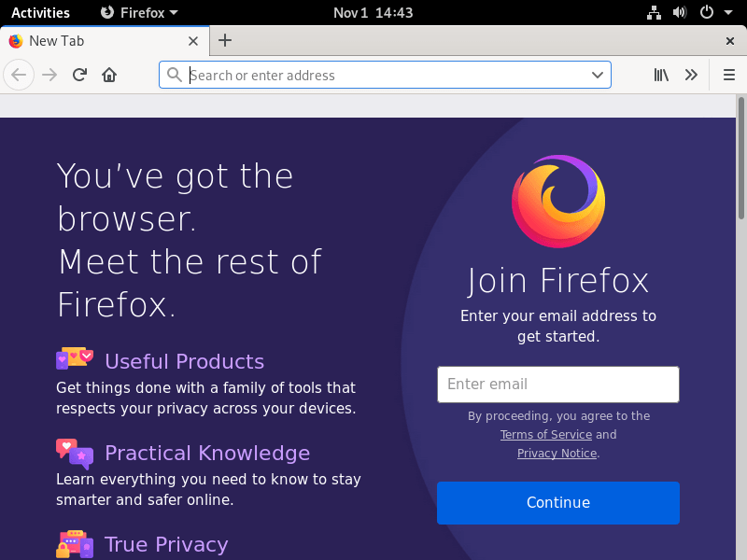Open the Terms of Service link
This screenshot has height=560, width=747.
(546, 434)
